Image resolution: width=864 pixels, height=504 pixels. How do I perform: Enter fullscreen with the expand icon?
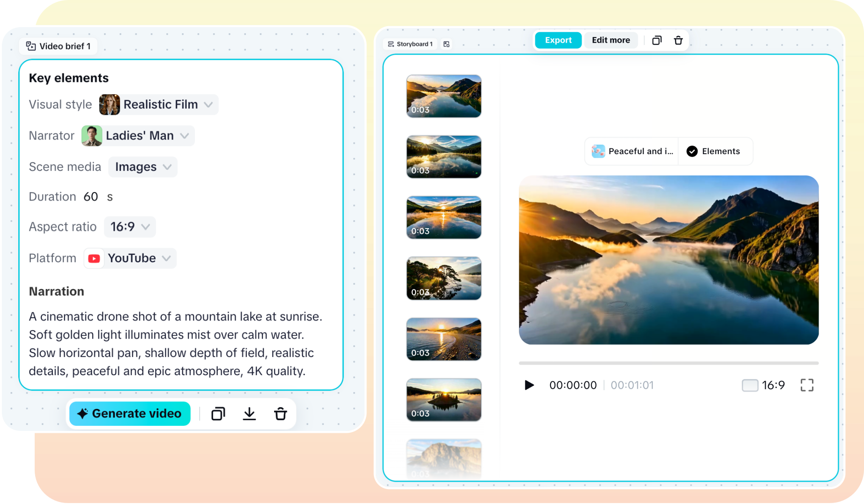(807, 385)
